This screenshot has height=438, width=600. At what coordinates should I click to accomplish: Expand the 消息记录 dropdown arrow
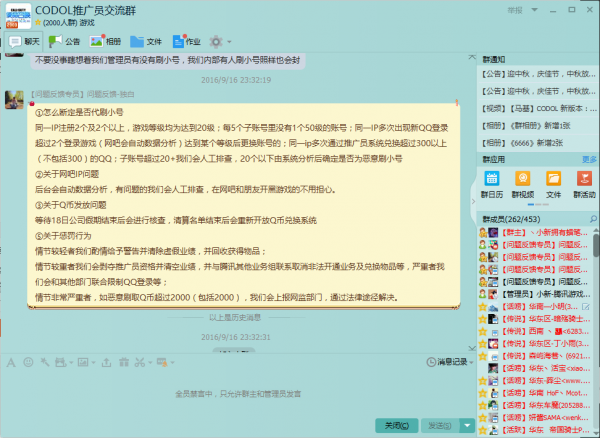[471, 362]
